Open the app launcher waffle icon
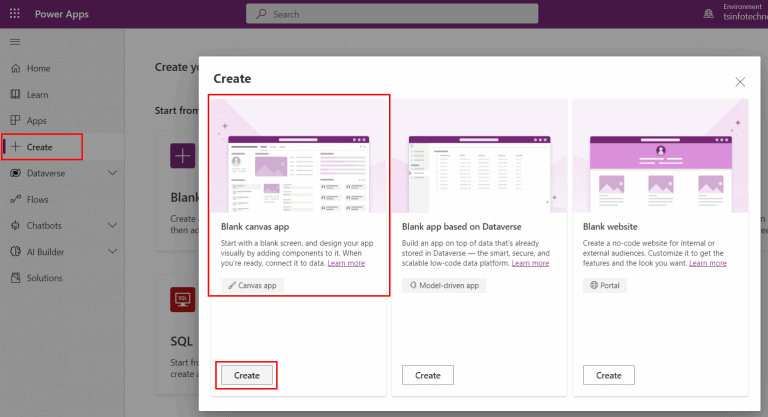768x417 pixels. (15, 14)
